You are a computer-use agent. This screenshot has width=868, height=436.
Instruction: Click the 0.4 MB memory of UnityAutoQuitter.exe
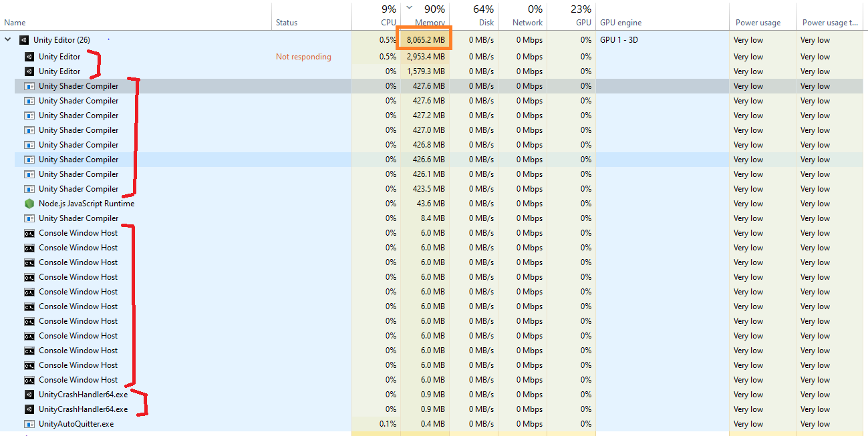click(x=433, y=424)
